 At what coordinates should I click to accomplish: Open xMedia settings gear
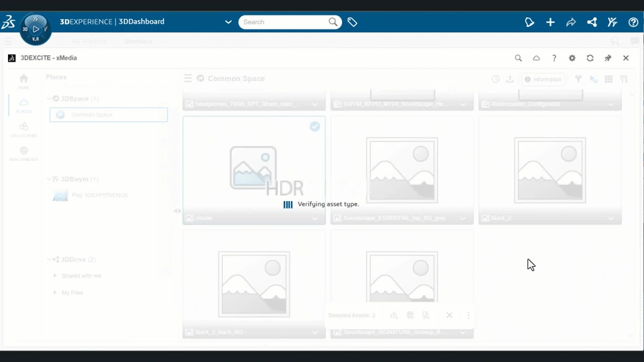(x=572, y=58)
